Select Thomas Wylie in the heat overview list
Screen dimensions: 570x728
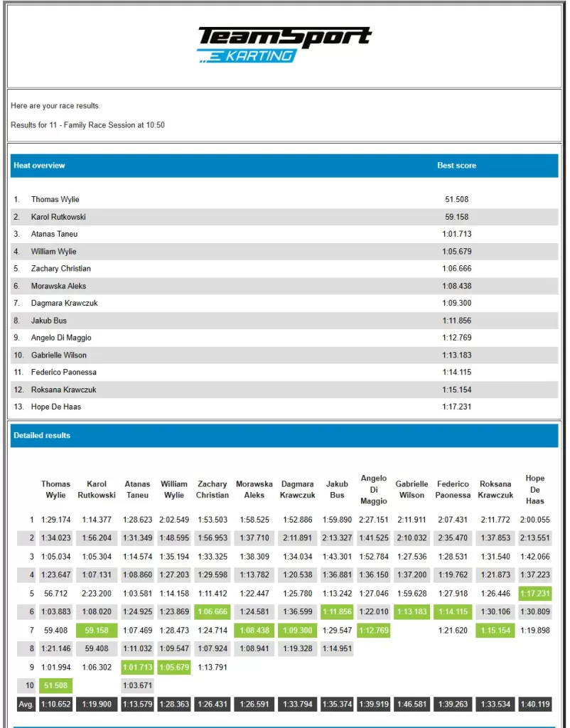pyautogui.click(x=55, y=200)
